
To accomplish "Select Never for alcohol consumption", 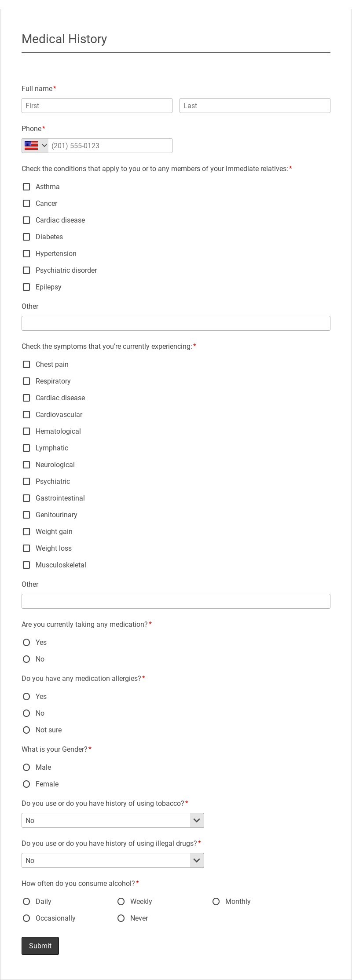I will tap(121, 918).
